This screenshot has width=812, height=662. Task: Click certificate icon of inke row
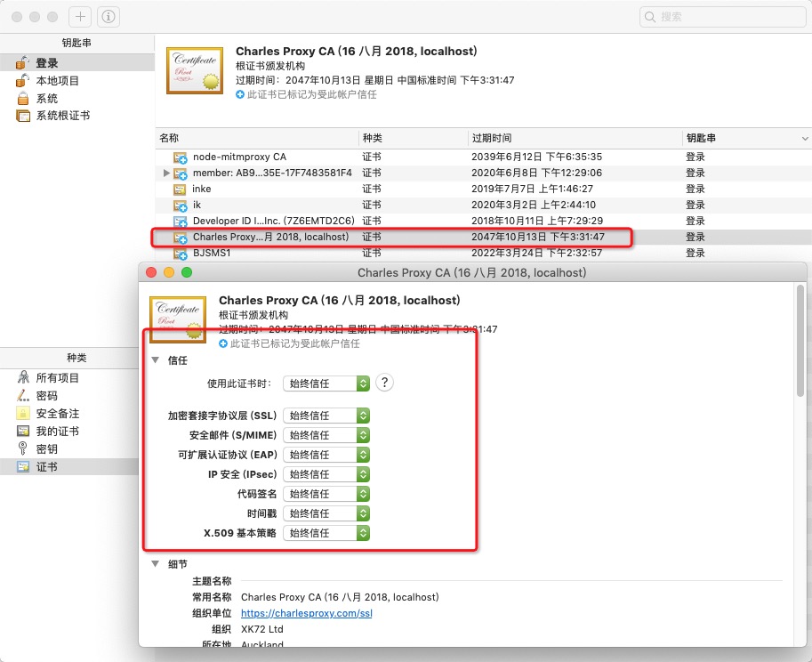179,189
